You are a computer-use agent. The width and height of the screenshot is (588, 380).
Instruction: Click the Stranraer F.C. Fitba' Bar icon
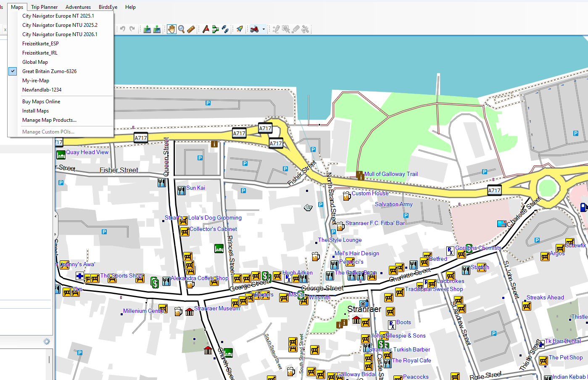coord(340,226)
